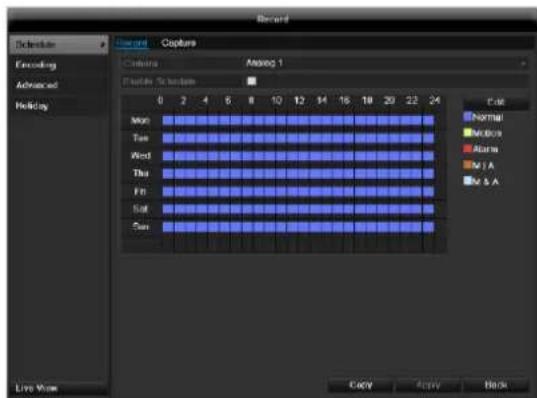537x398 pixels.
Task: Click the Sun schedule row bar
Action: [x=298, y=227]
